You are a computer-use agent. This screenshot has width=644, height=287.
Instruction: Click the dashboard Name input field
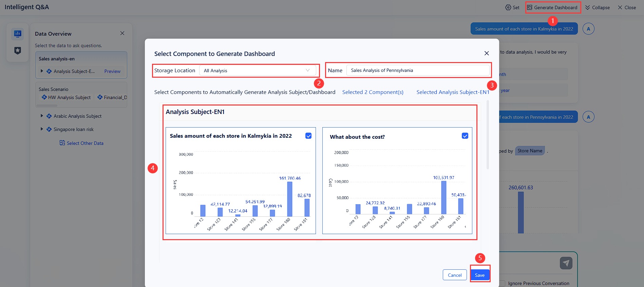(x=417, y=70)
